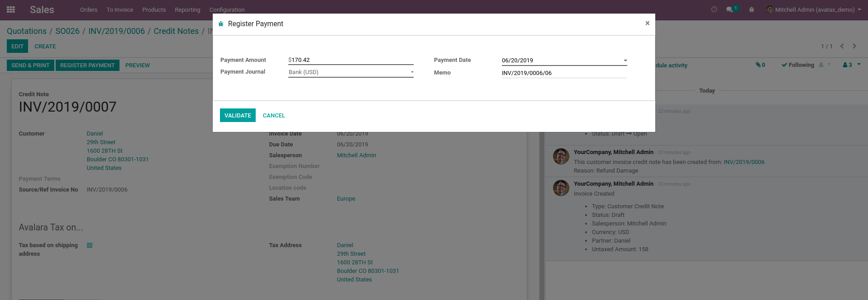Viewport: 868px width, 300px height.
Task: Open the Products menu
Action: click(x=154, y=9)
